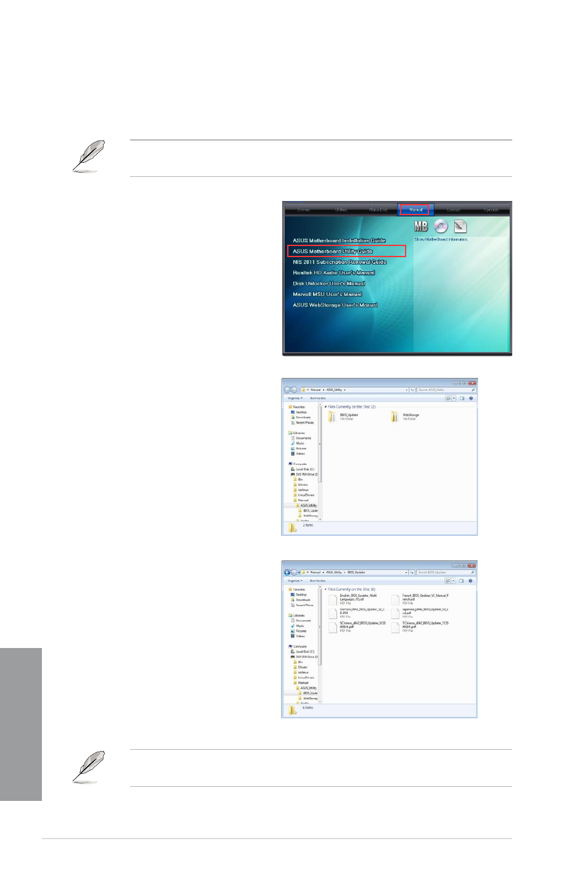Image resolution: width=588 pixels, height=886 pixels.
Task: Click address bar dropdown in BIOS_Updater window
Action: tap(407, 572)
